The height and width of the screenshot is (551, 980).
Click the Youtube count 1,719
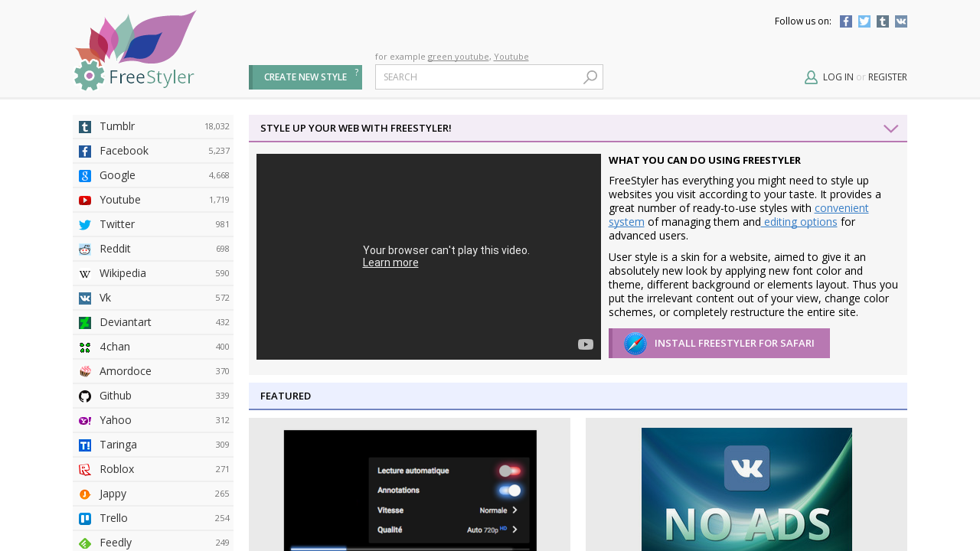coord(219,201)
